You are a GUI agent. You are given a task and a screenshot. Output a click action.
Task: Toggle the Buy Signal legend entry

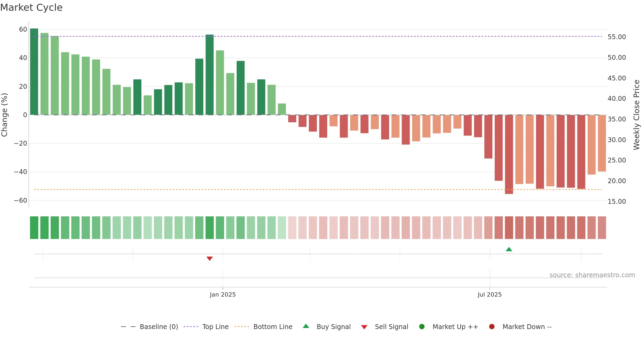click(327, 327)
